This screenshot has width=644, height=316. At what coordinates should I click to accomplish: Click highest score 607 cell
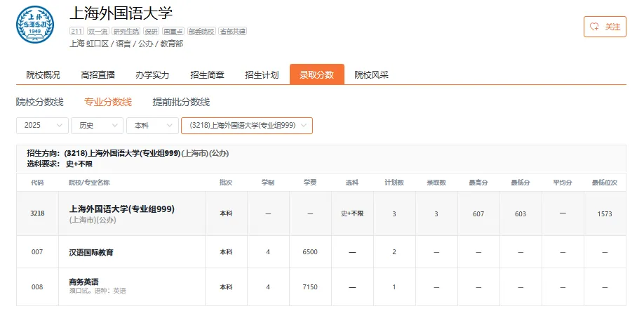pyautogui.click(x=478, y=213)
